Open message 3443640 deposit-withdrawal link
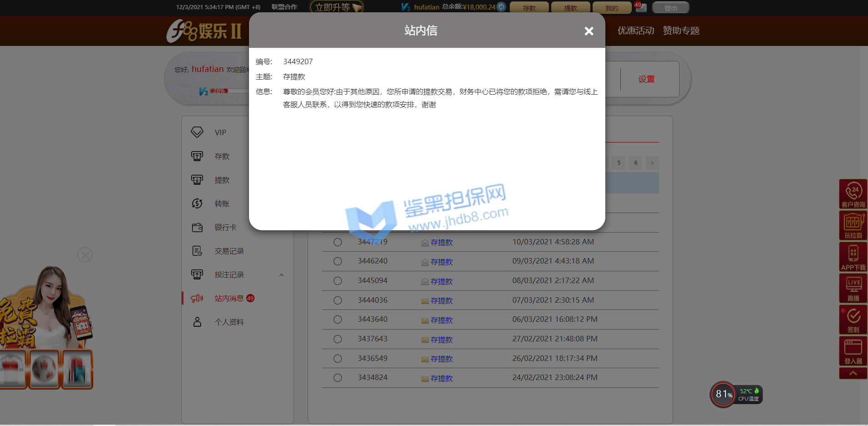The height and width of the screenshot is (426, 868). 442,320
